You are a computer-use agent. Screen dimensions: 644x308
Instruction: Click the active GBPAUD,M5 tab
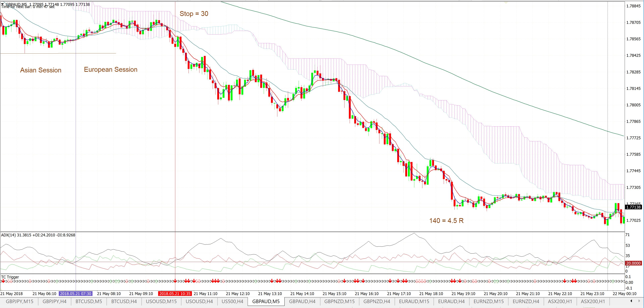point(266,301)
